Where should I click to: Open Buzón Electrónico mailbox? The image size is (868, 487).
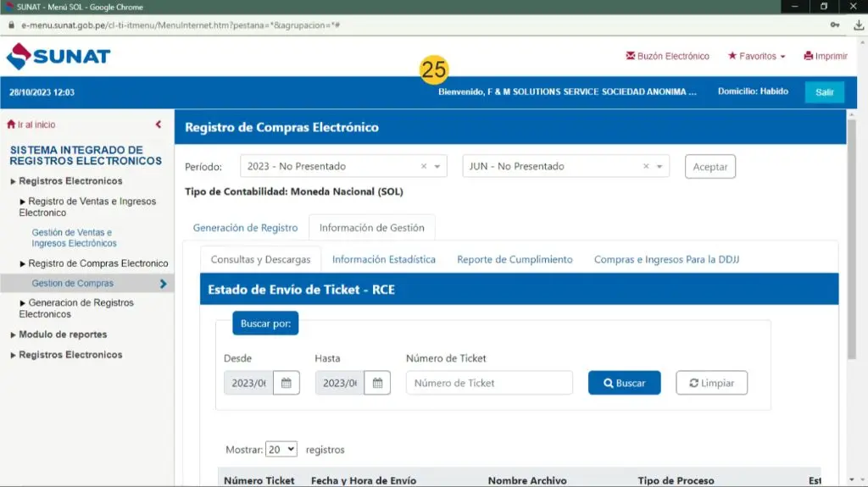pos(667,56)
